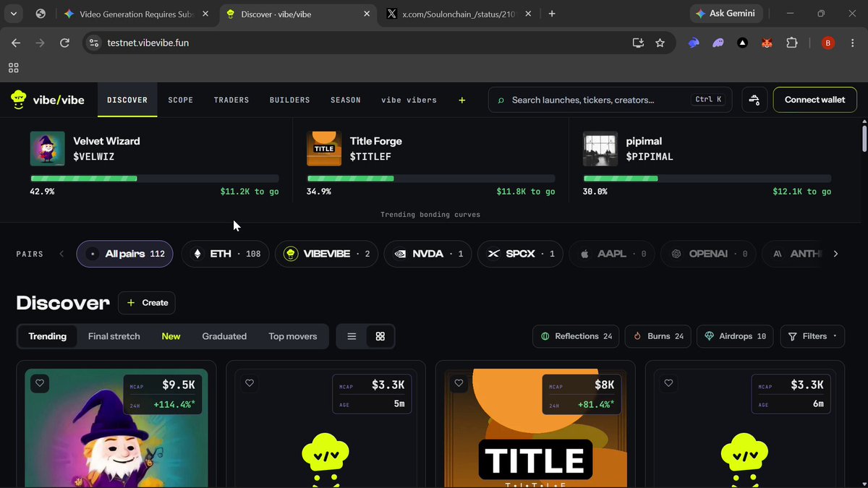Image resolution: width=868 pixels, height=488 pixels.
Task: Go back with the browser arrow
Action: click(x=16, y=43)
